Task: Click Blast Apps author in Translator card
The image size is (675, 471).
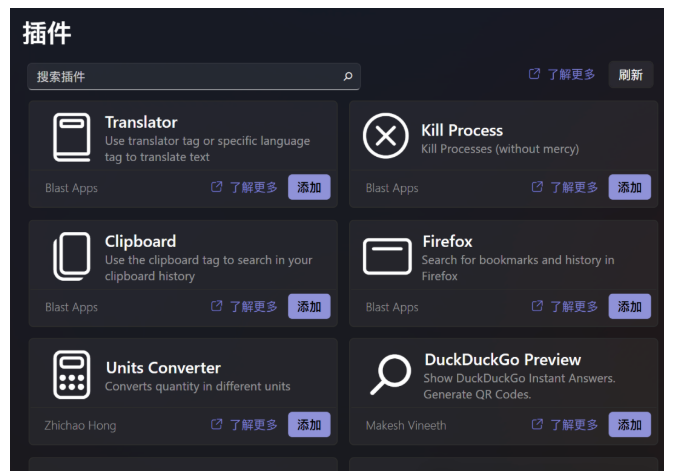Action: 71,188
